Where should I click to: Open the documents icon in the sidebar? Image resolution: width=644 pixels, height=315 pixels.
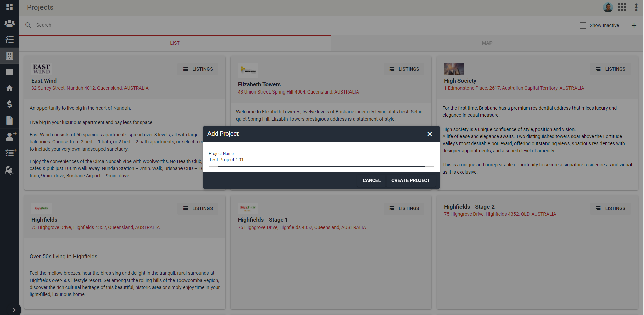9,121
